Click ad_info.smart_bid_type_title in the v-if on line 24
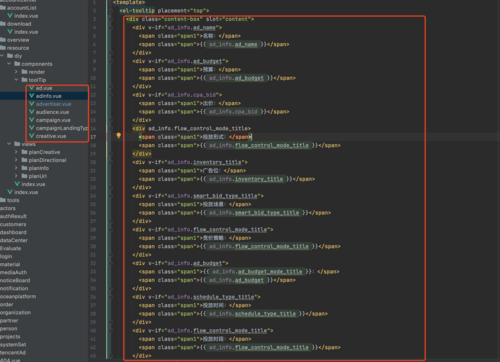 point(212,196)
